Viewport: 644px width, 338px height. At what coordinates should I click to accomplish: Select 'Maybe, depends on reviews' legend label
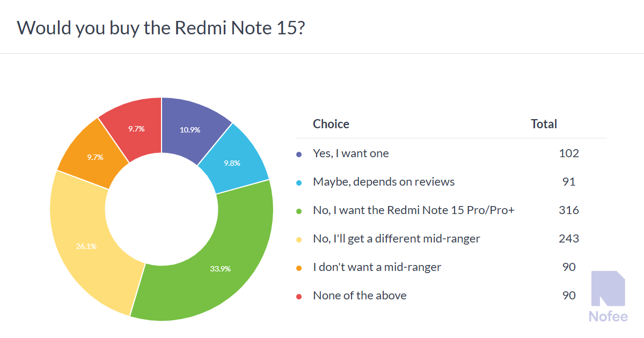click(x=384, y=182)
